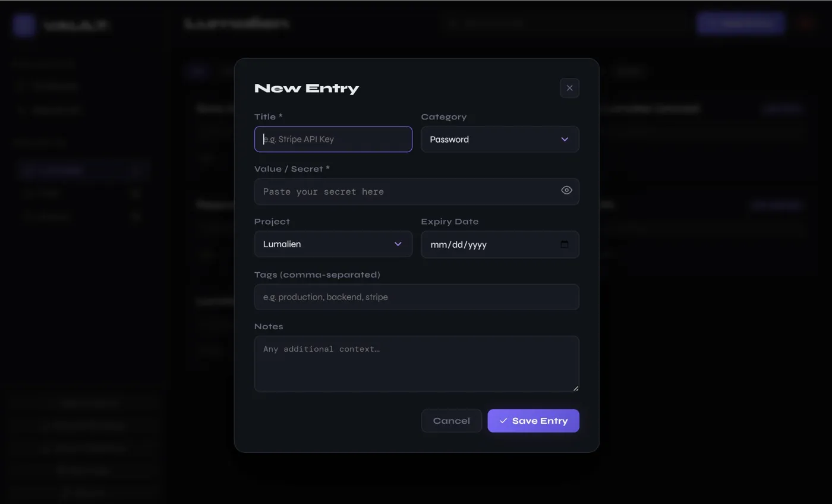
Task: Click the Notes textarea resize handle
Action: pyautogui.click(x=575, y=388)
